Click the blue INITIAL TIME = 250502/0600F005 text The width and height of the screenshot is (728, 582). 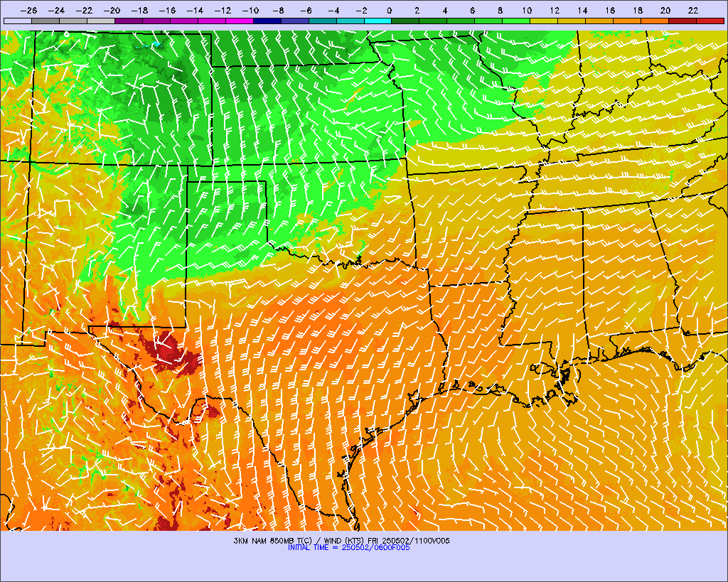(x=348, y=548)
